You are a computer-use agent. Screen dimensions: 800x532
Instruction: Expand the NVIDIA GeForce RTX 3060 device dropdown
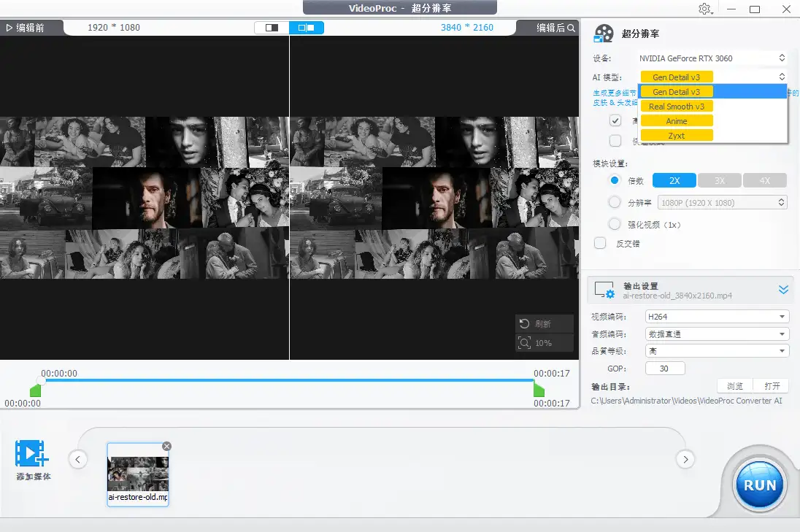pyautogui.click(x=711, y=58)
